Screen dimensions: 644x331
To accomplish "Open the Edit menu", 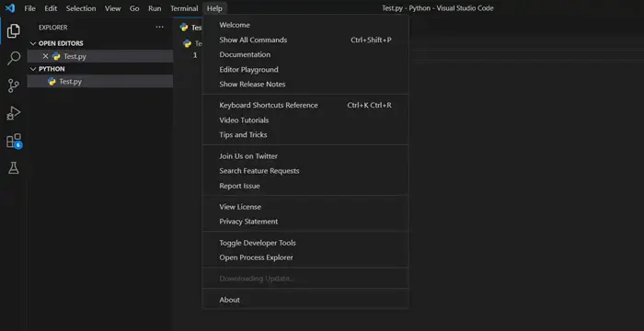I will pos(51,8).
